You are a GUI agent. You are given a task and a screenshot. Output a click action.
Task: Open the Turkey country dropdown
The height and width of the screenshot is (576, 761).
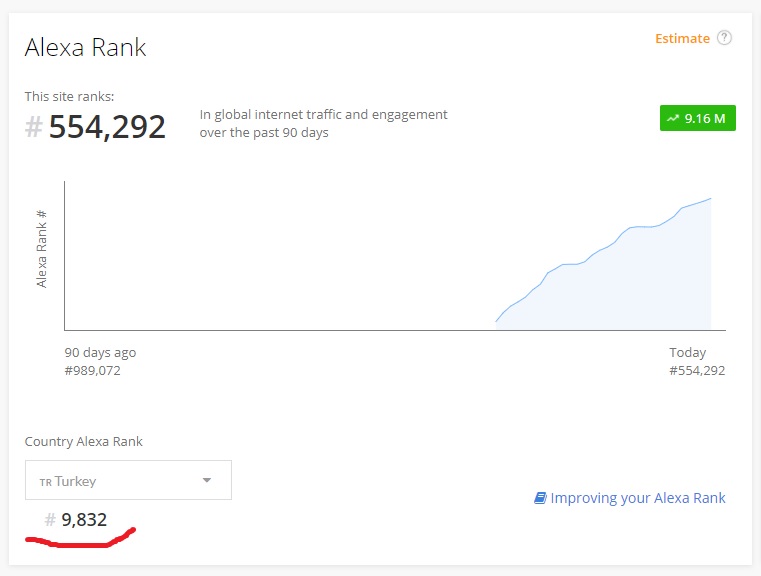pyautogui.click(x=128, y=480)
